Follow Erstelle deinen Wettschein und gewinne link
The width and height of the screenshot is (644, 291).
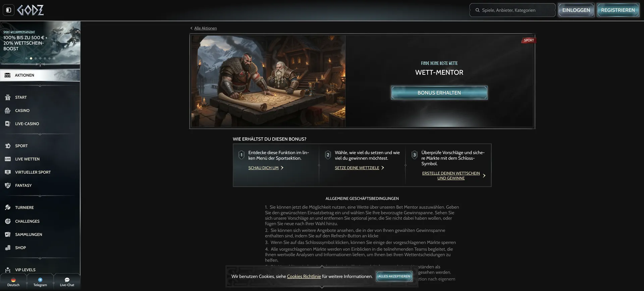[451, 175]
